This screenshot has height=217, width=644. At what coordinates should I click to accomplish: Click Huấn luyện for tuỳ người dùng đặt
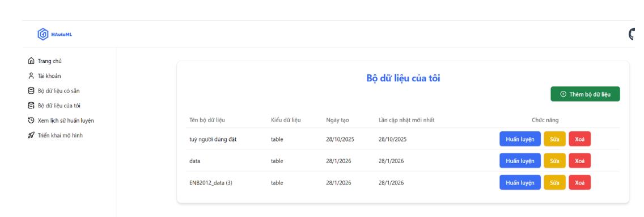coord(520,139)
